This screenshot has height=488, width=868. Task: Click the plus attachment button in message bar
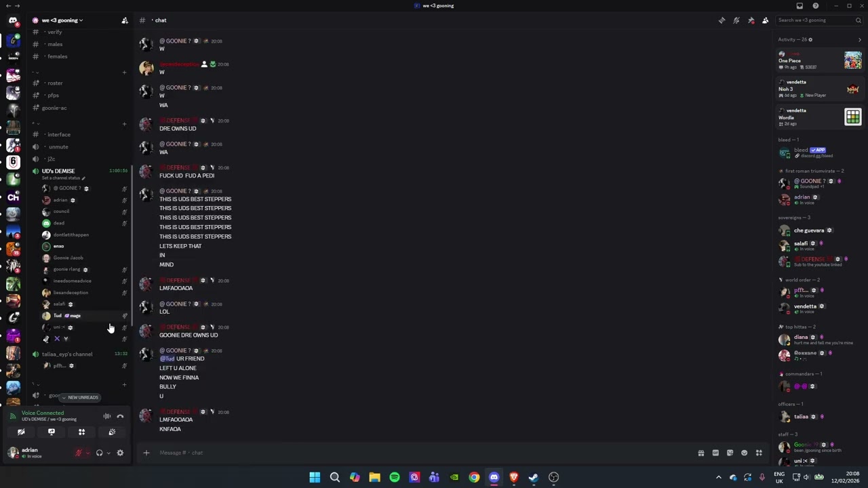[146, 453]
